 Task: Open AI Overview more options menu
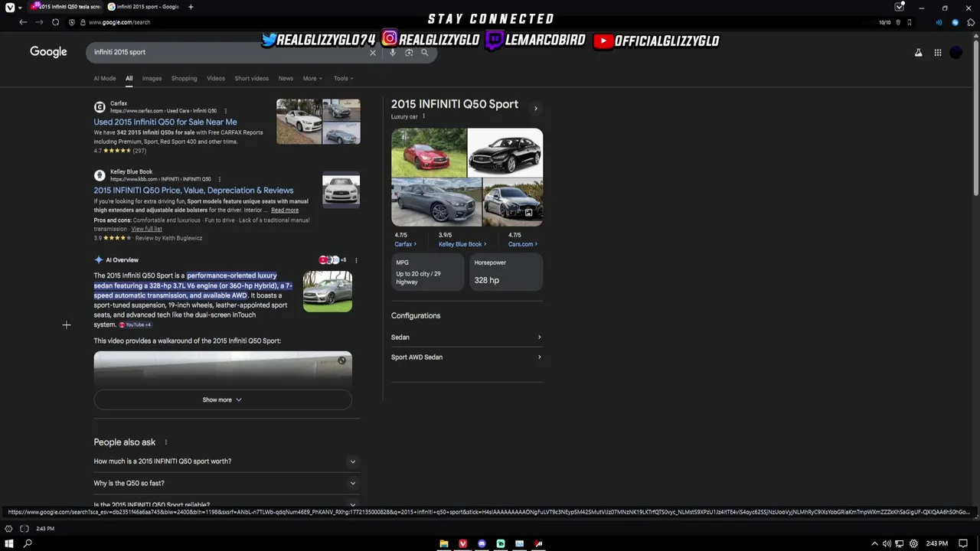[356, 260]
